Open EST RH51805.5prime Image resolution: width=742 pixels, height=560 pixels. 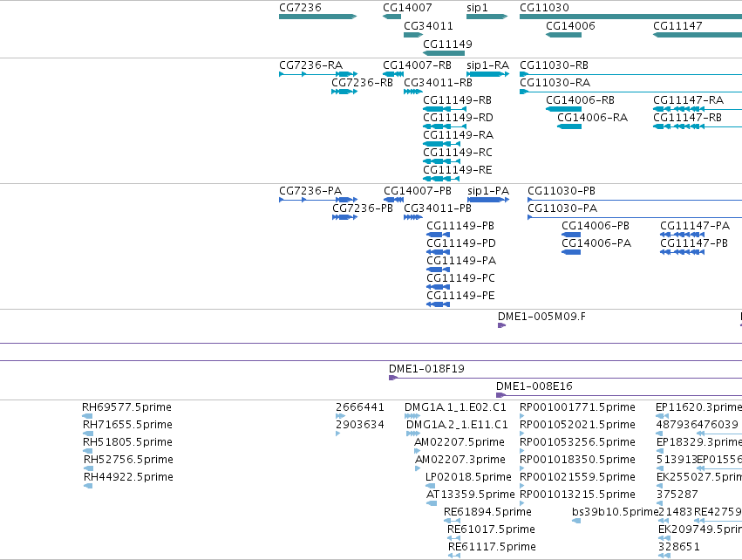[87, 451]
